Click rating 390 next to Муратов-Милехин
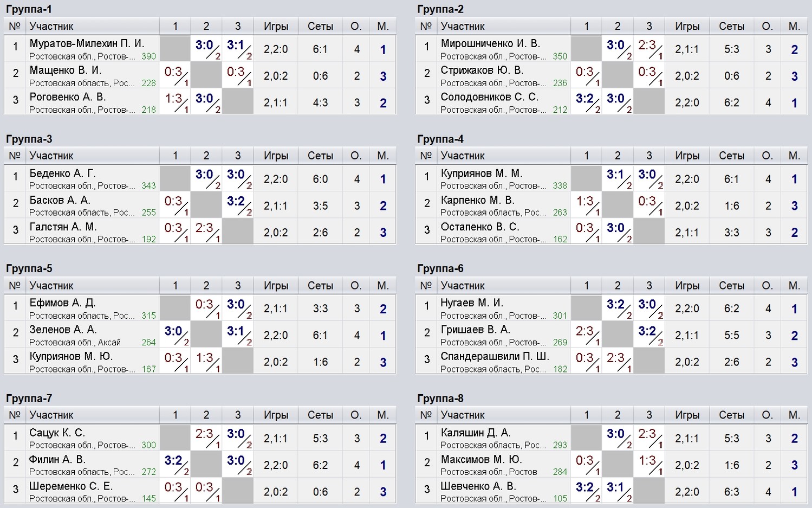This screenshot has height=508, width=812. point(148,56)
